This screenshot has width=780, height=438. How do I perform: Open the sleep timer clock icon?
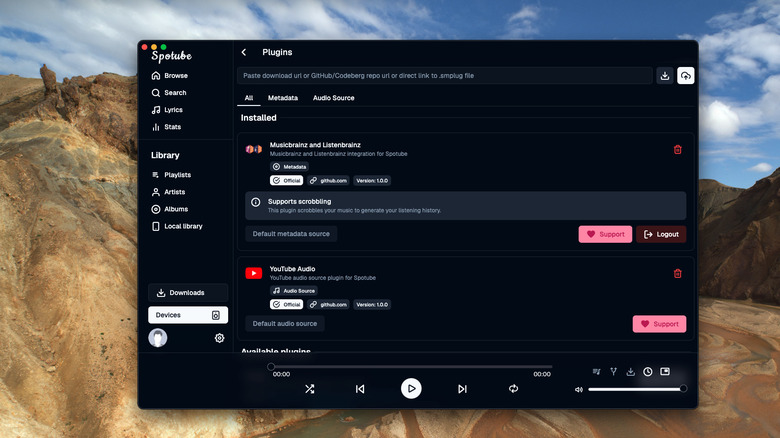648,372
